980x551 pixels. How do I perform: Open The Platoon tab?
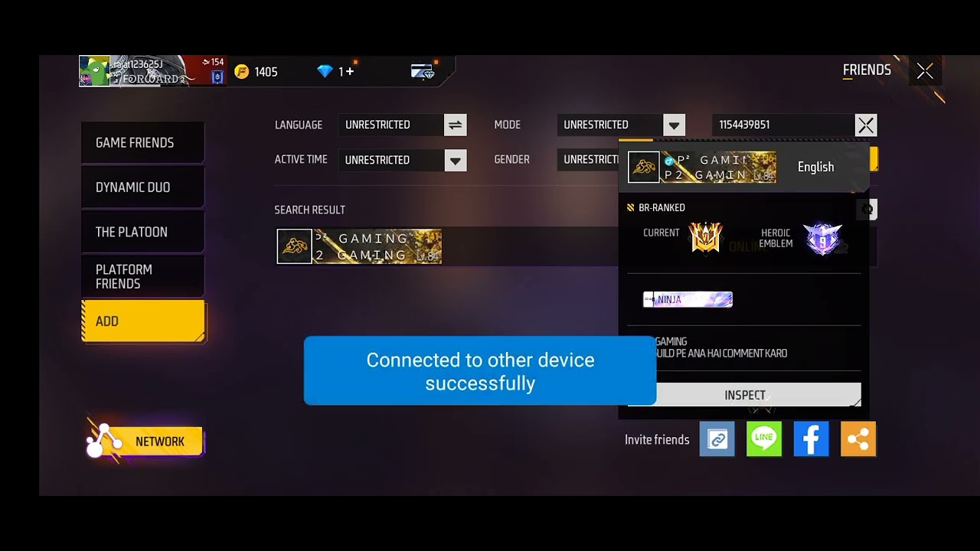(142, 232)
